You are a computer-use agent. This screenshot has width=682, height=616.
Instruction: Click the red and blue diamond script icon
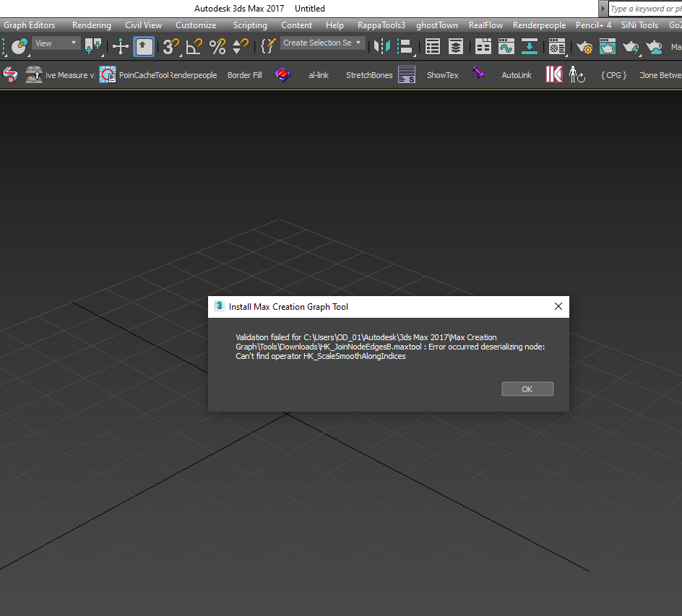(x=282, y=74)
